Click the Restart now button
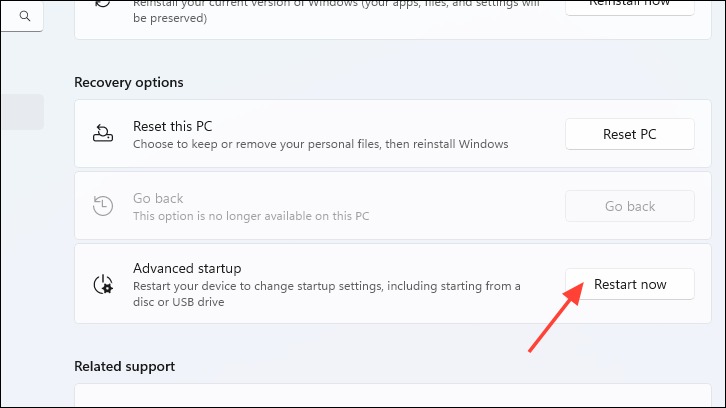 coord(630,284)
